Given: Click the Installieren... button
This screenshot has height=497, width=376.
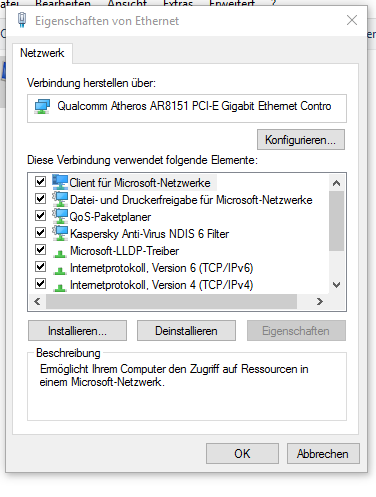Looking at the screenshot, I should [x=77, y=331].
